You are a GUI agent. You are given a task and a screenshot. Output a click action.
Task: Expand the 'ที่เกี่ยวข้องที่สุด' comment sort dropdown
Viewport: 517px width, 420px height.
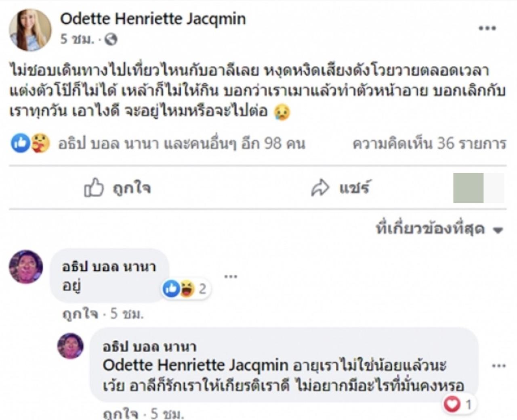click(430, 229)
